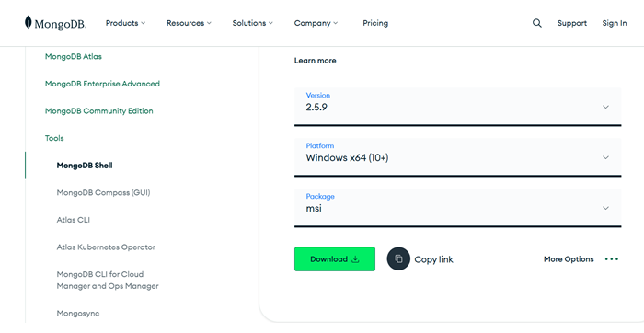Click the green Download button
The width and height of the screenshot is (644, 333).
335,259
